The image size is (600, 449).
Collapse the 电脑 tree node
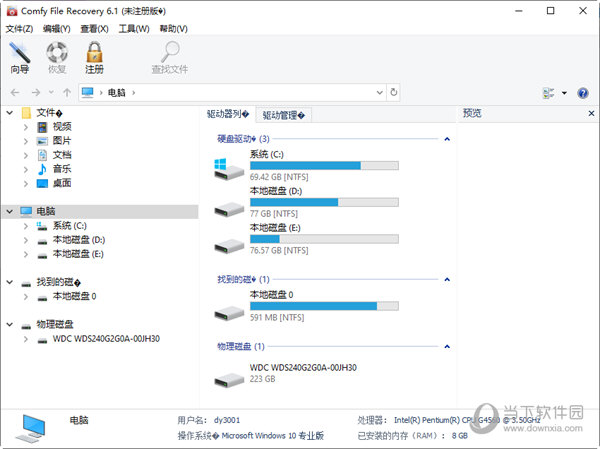tap(10, 211)
